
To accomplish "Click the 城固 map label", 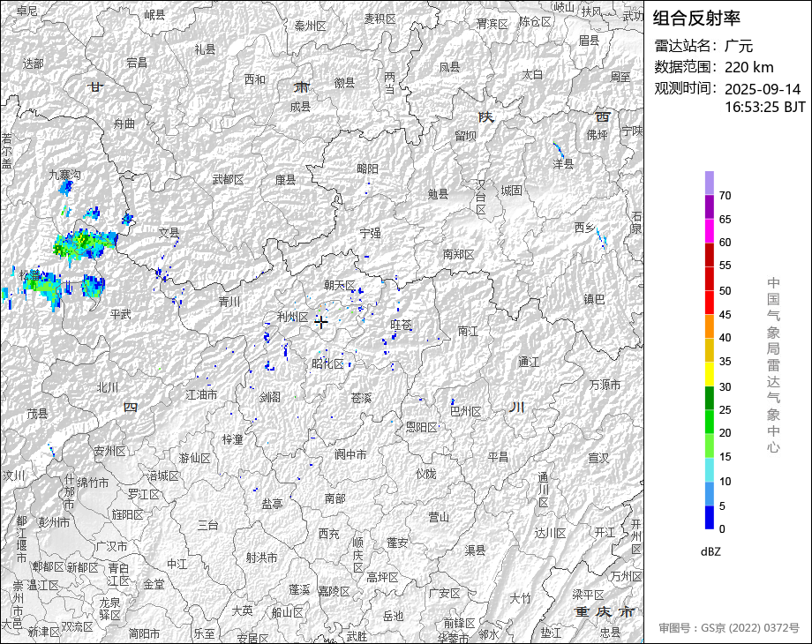I will (x=511, y=191).
